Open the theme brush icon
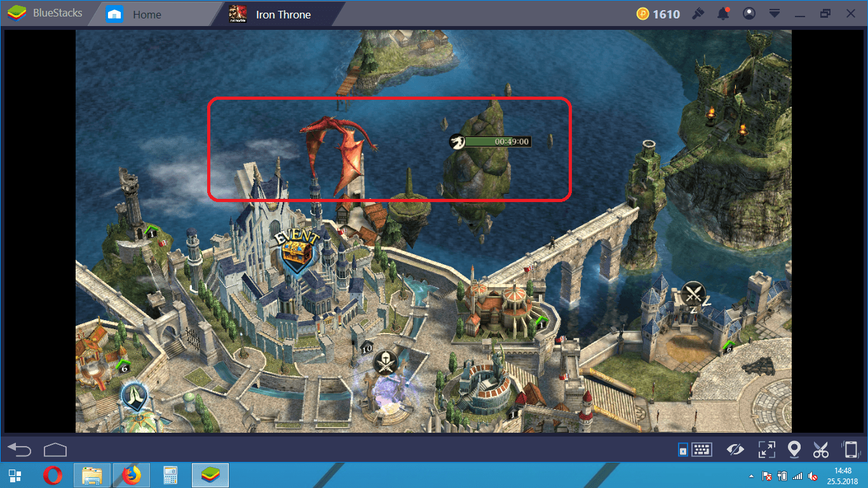 [x=698, y=13]
